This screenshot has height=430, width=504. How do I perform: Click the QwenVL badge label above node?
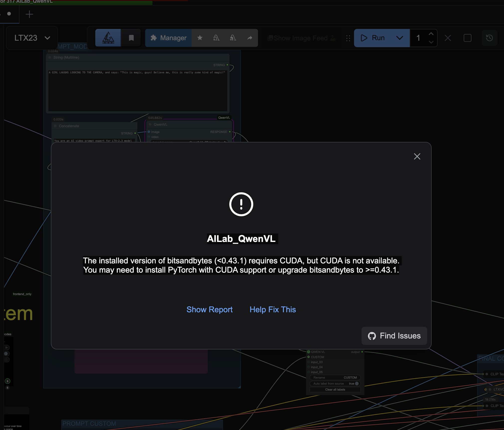[224, 118]
